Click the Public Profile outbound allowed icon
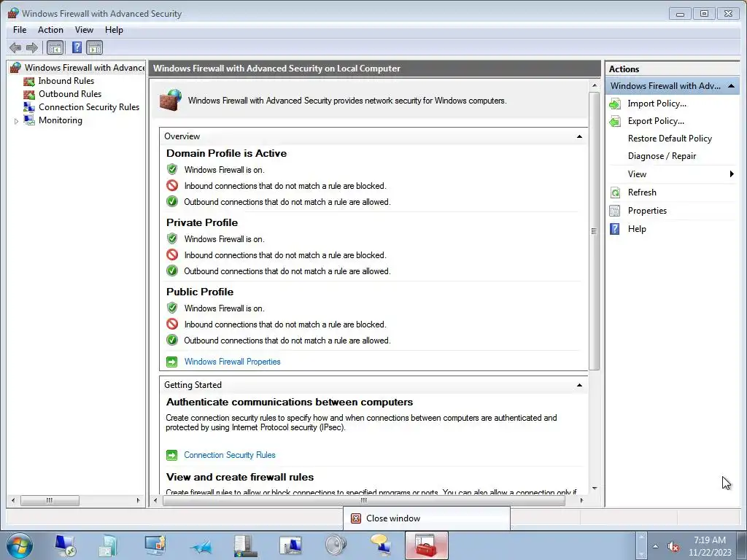The height and width of the screenshot is (560, 747). pyautogui.click(x=172, y=340)
